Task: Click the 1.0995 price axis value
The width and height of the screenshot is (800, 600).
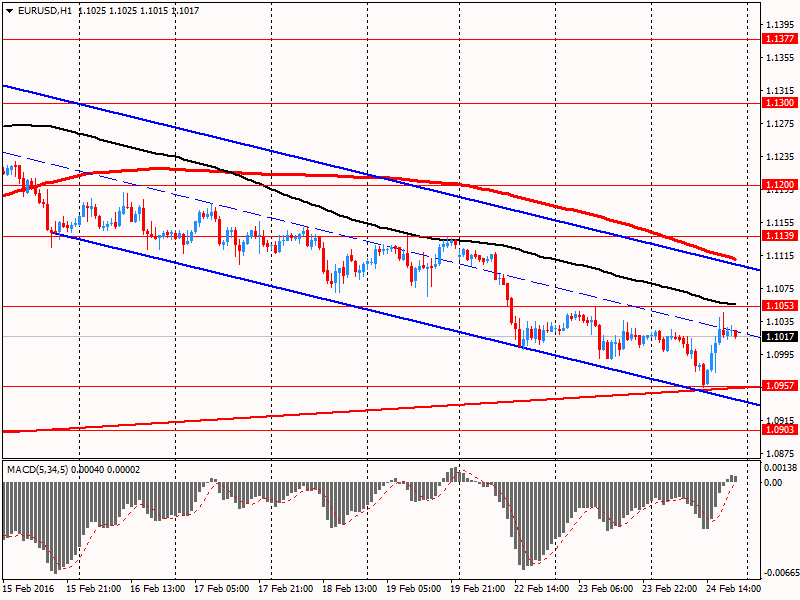Action: pyautogui.click(x=780, y=355)
